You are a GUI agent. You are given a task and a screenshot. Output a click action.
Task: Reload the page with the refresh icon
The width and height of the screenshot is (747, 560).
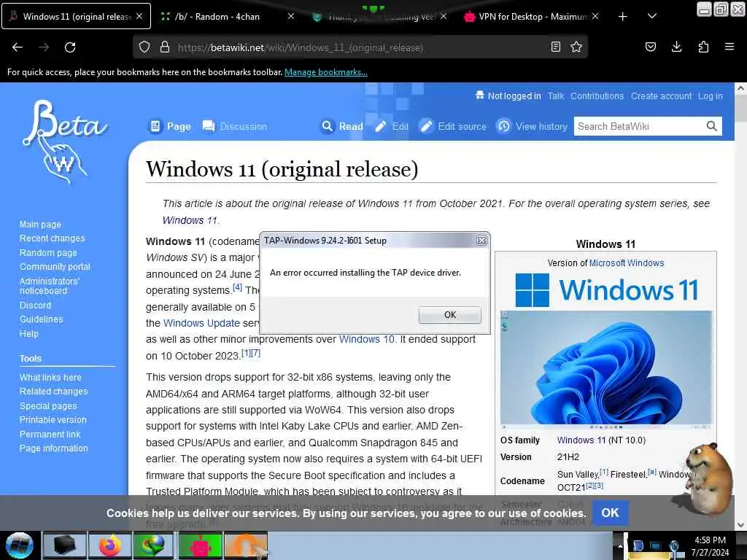click(x=70, y=47)
